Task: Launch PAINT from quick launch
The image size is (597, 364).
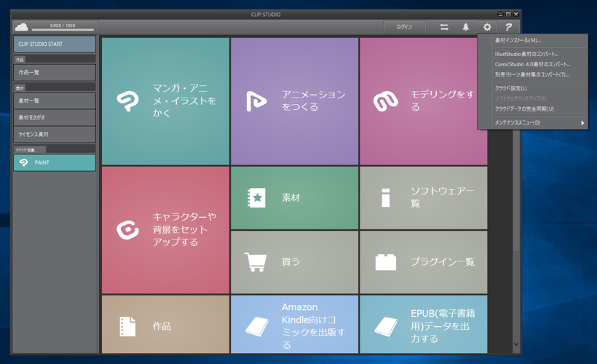Action: (x=55, y=162)
